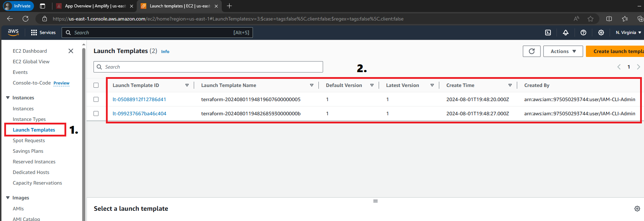
Task: Open template lt-099237667ba46c404 link
Action: (x=139, y=114)
